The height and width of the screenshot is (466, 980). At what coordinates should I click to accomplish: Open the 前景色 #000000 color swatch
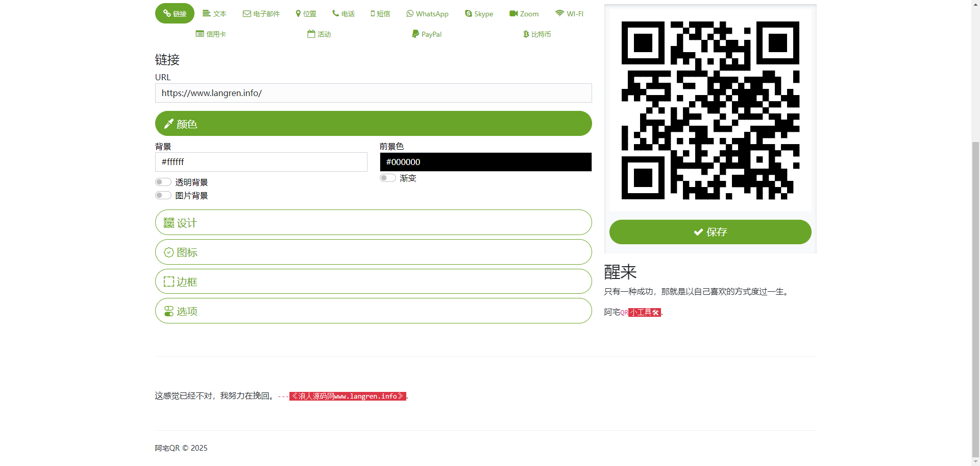pyautogui.click(x=486, y=162)
